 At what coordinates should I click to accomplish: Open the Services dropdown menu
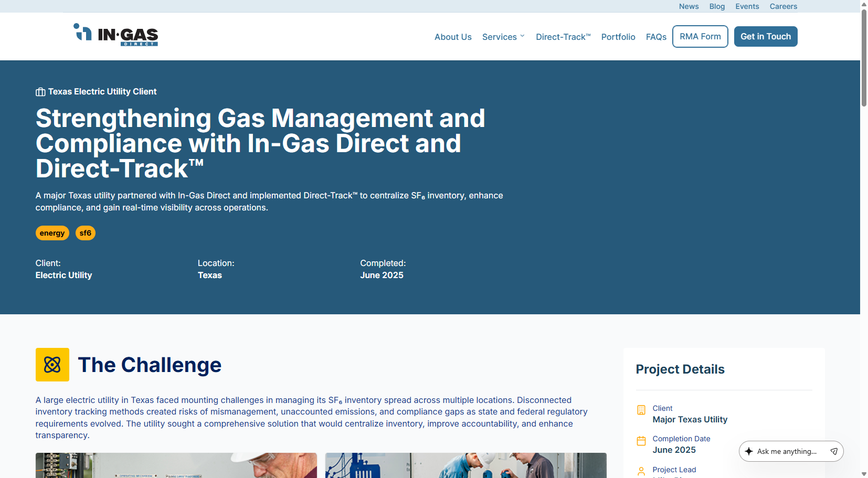tap(499, 37)
